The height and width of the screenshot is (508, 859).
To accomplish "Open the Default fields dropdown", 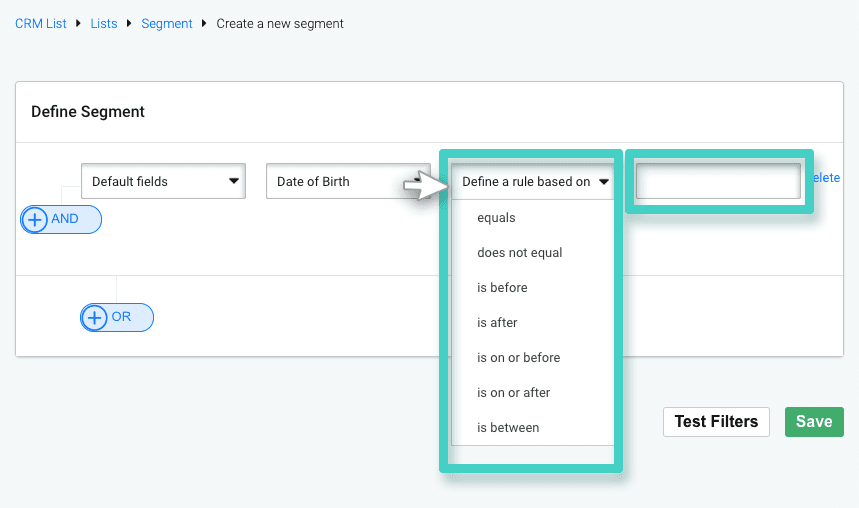I will tap(163, 181).
